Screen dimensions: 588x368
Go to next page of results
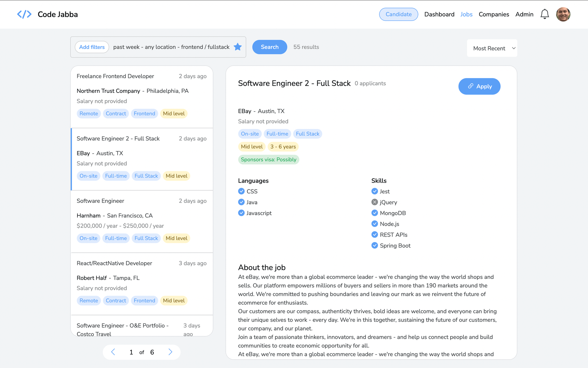click(170, 352)
